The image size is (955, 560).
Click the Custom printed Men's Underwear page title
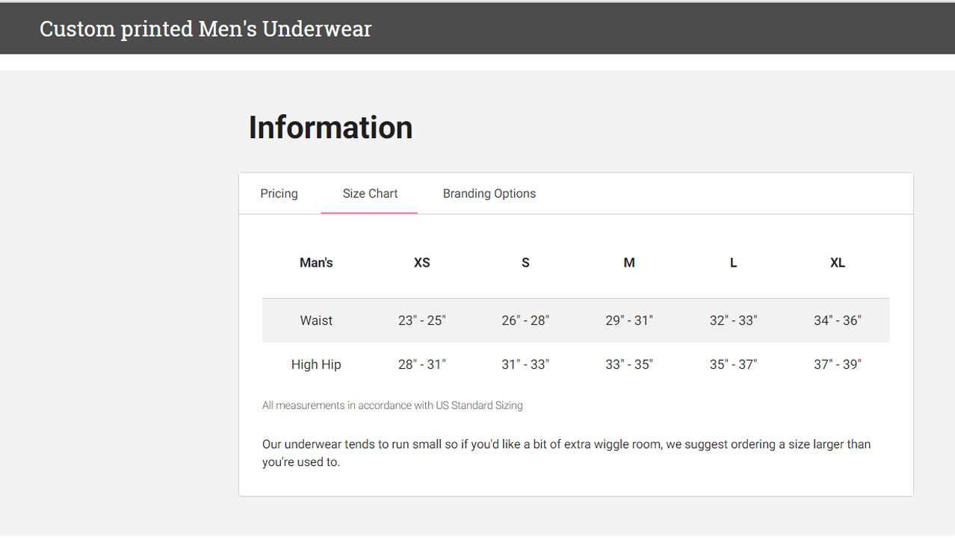205,28
